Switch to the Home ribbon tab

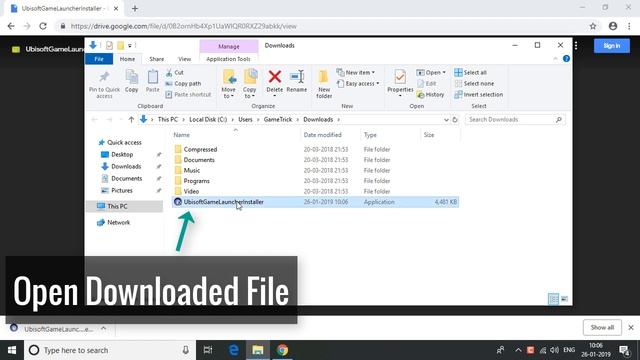click(x=127, y=59)
